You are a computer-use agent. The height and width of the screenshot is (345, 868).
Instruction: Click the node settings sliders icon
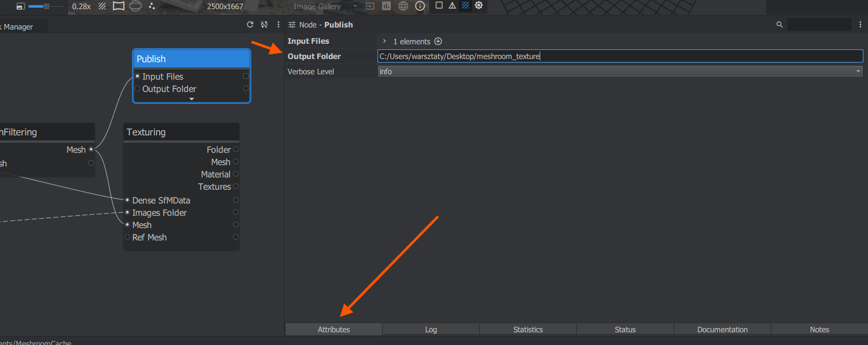click(292, 25)
